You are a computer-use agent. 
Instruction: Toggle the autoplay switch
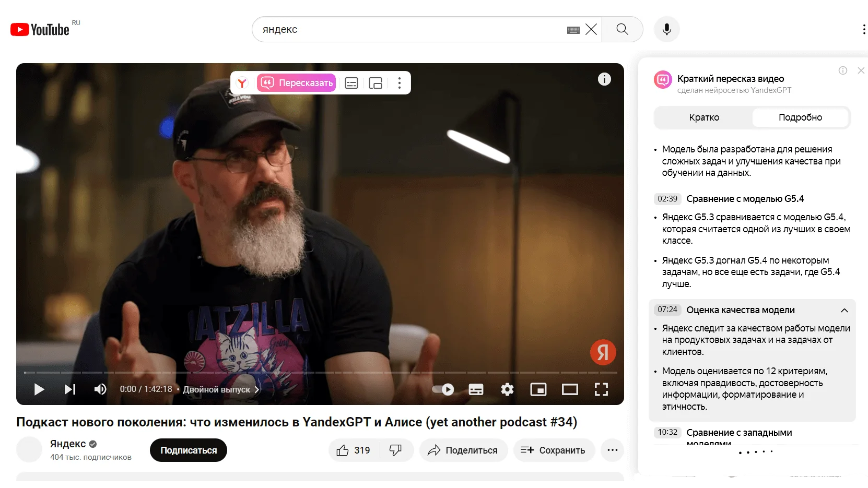(x=443, y=389)
